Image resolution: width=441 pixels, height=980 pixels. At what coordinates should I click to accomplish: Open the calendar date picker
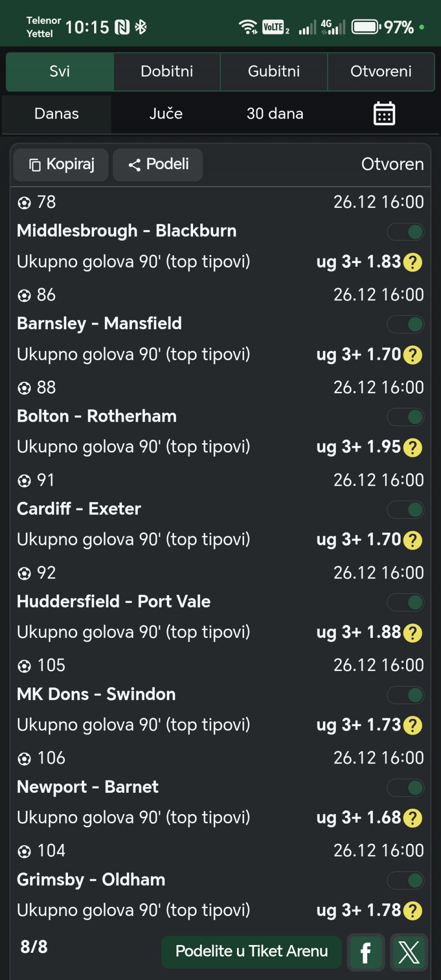coord(384,114)
